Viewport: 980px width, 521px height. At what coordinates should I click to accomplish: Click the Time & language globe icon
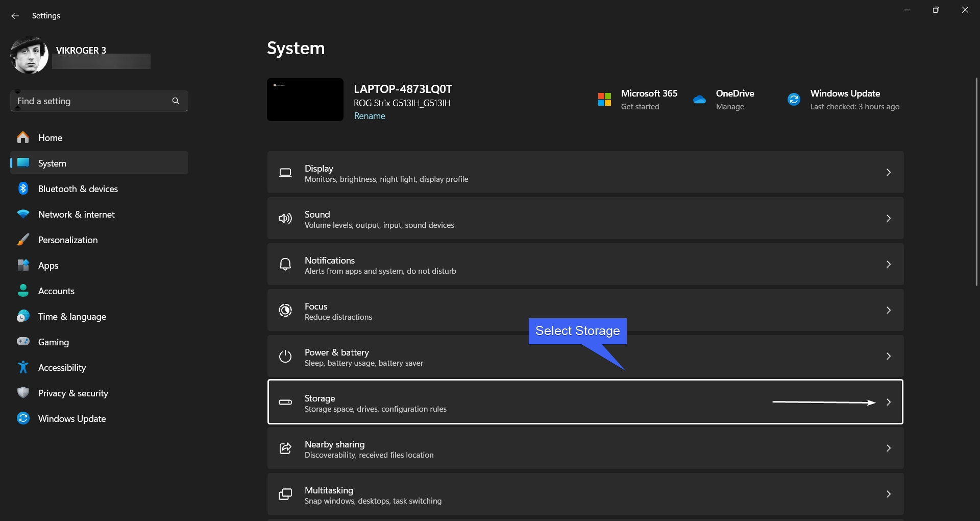(x=23, y=316)
